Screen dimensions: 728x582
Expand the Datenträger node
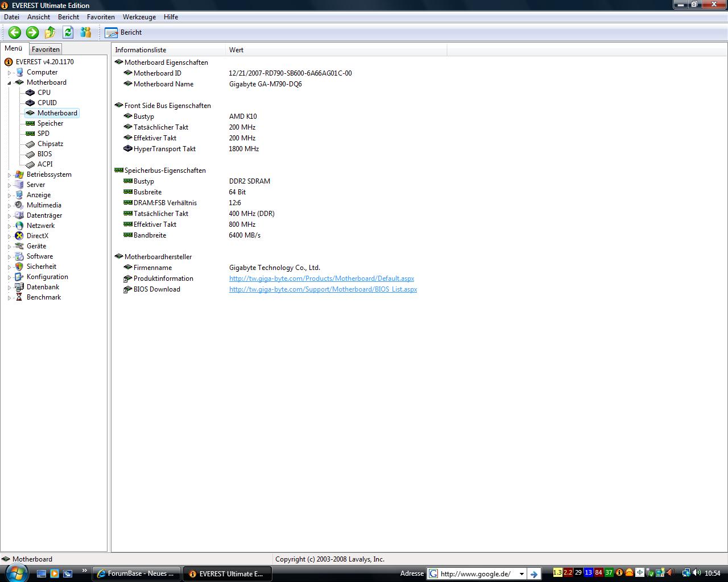click(9, 216)
